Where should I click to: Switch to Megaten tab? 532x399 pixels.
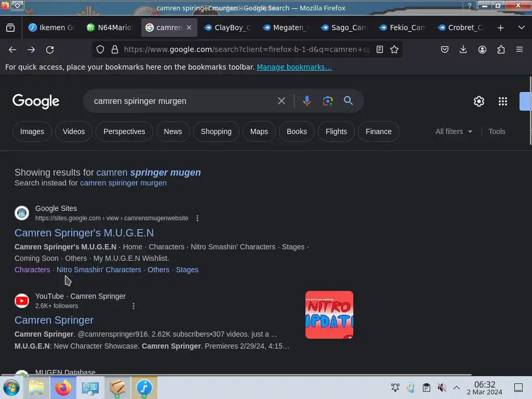[x=285, y=28]
